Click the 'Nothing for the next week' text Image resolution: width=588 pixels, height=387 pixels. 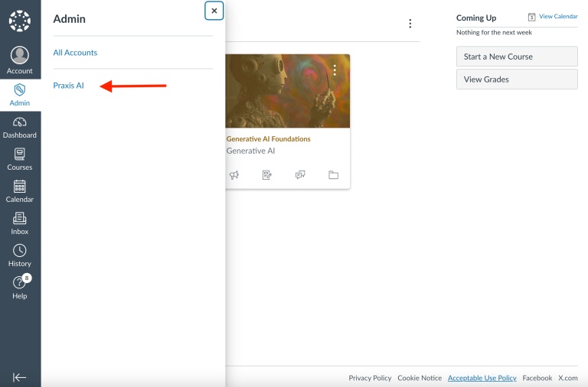pyautogui.click(x=494, y=33)
